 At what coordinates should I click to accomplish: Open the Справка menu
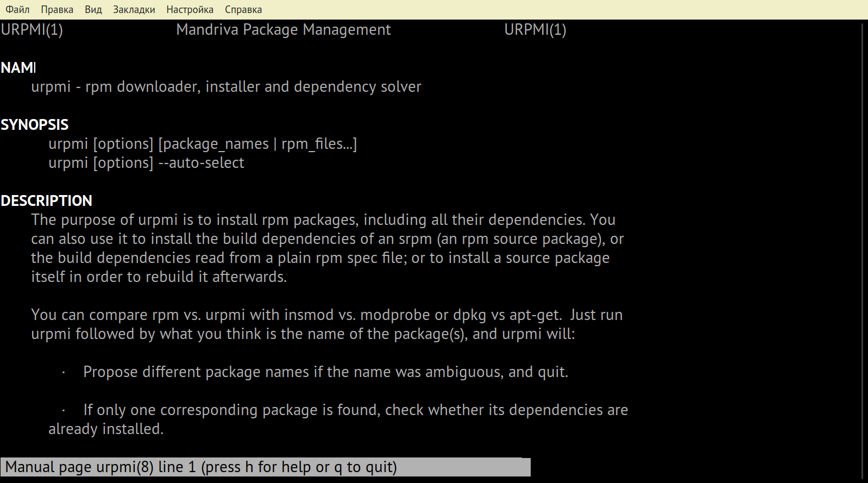coord(243,9)
